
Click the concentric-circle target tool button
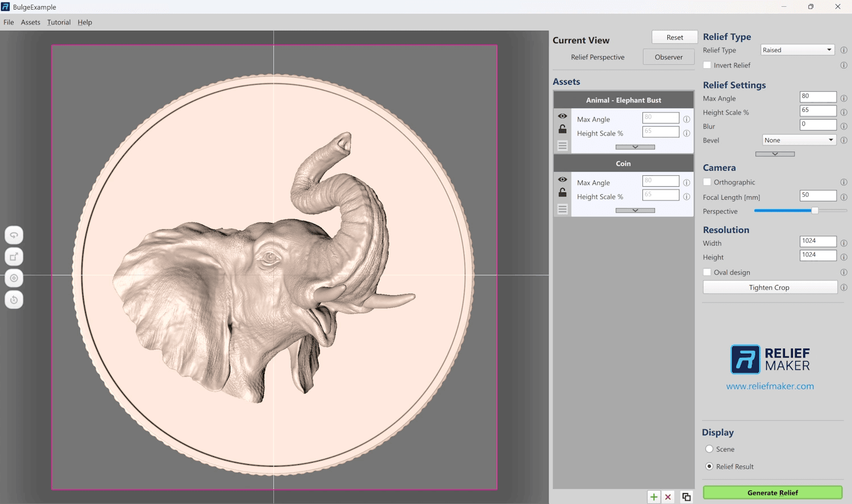tap(14, 278)
